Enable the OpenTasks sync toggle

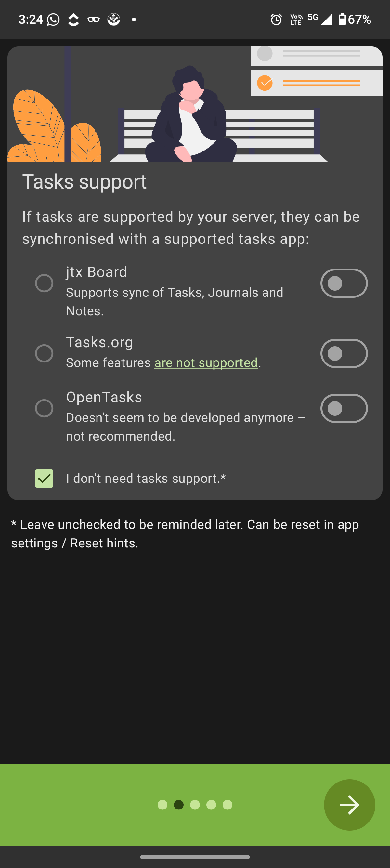click(344, 408)
